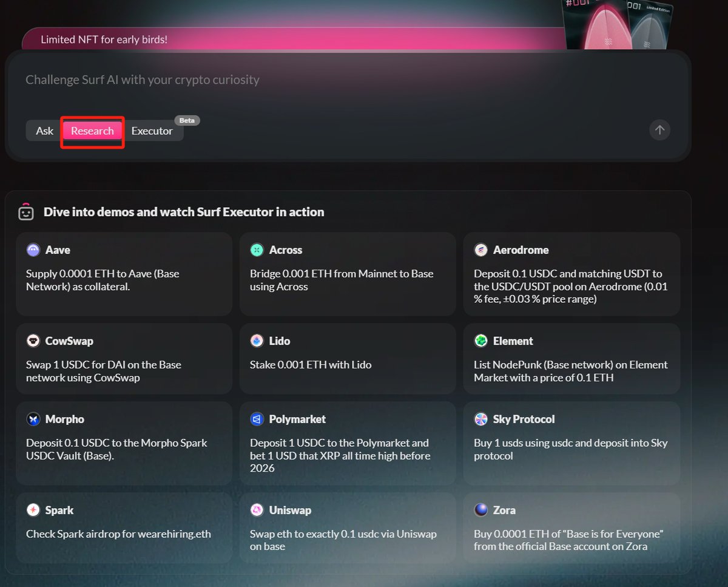Run the CowSwap USDC to DAI demo
Image resolution: width=728 pixels, height=587 pixels.
tap(124, 359)
